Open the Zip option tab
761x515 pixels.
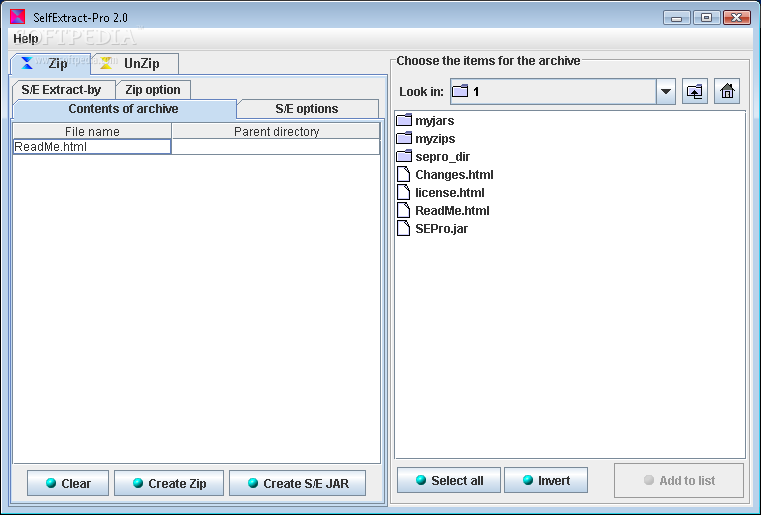[x=153, y=90]
